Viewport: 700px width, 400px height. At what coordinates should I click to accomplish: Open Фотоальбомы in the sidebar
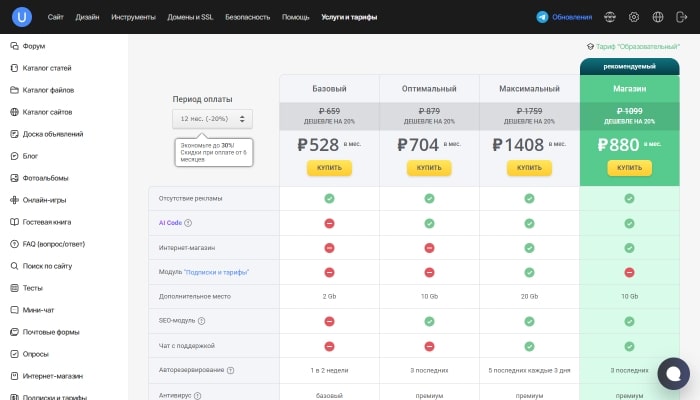pos(47,177)
